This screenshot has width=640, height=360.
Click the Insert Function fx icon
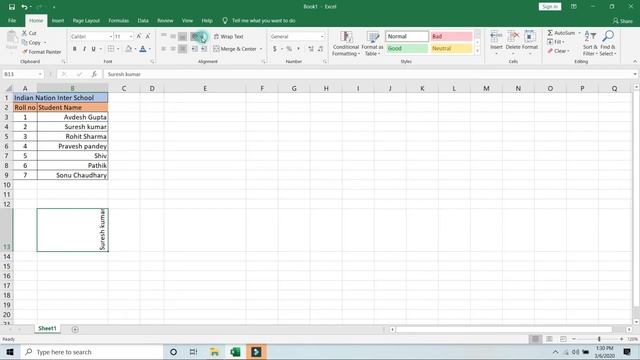point(94,74)
